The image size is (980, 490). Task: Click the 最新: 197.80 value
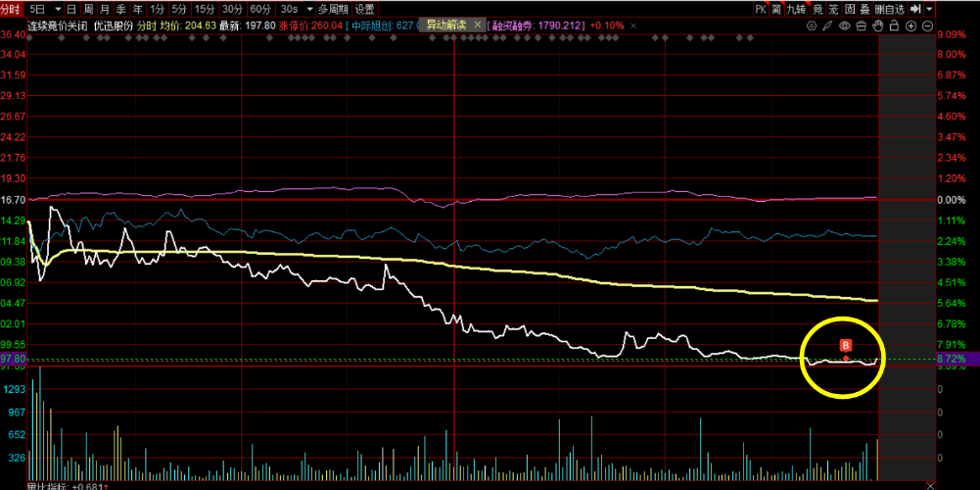pos(247,25)
